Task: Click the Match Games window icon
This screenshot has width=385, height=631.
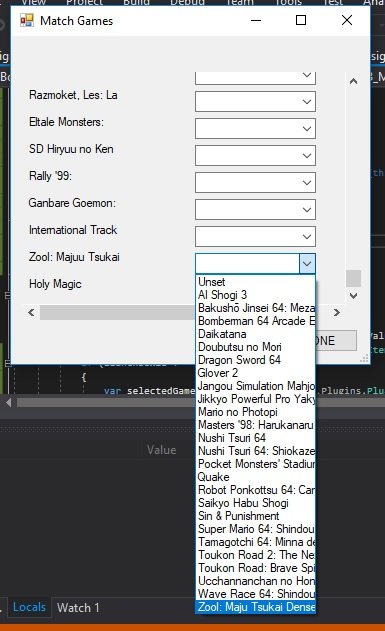Action: (27, 20)
